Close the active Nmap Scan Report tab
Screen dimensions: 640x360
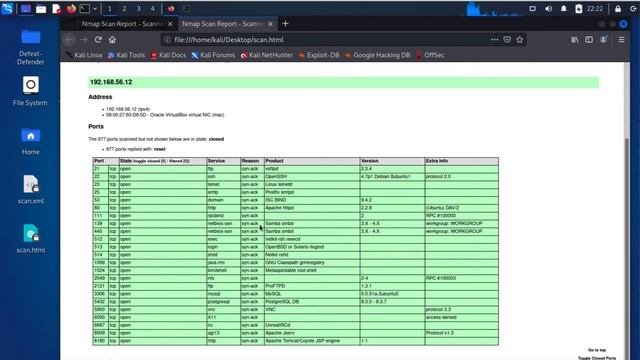pos(270,24)
